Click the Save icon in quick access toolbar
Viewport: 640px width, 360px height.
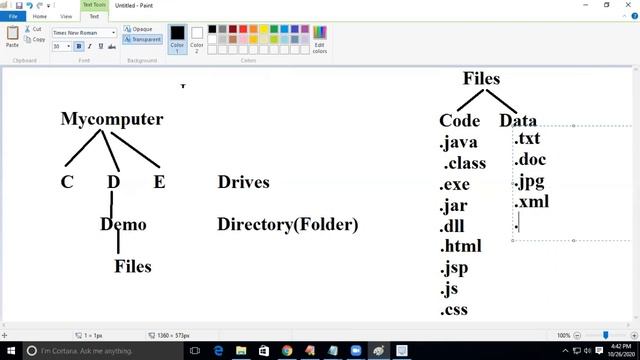tap(19, 5)
